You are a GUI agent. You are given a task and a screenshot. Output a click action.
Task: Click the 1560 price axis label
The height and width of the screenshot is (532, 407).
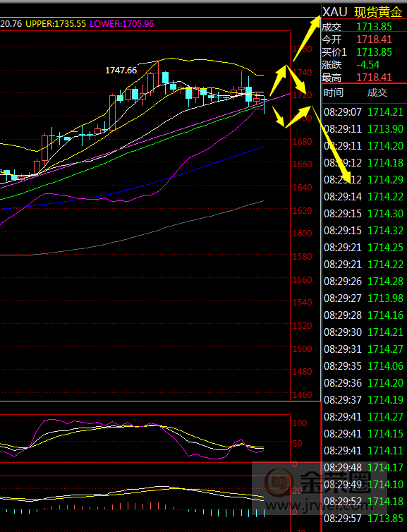pyautogui.click(x=303, y=279)
